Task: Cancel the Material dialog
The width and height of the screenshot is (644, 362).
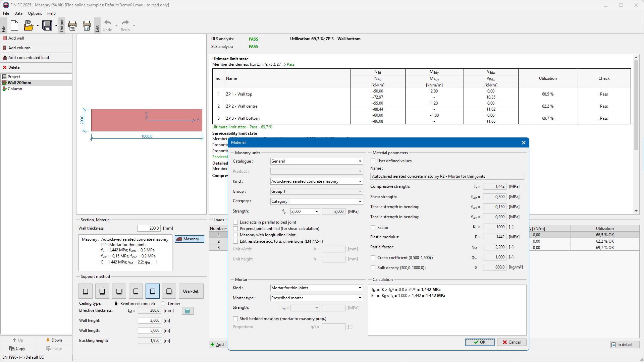Action: pyautogui.click(x=512, y=342)
